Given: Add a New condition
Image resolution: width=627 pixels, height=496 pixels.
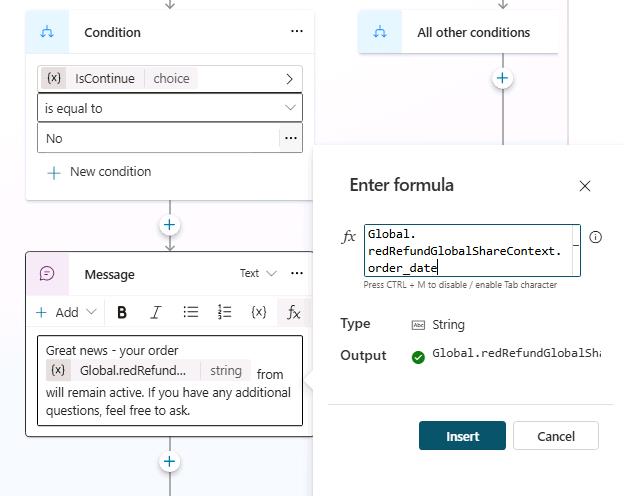Looking at the screenshot, I should [x=99, y=172].
